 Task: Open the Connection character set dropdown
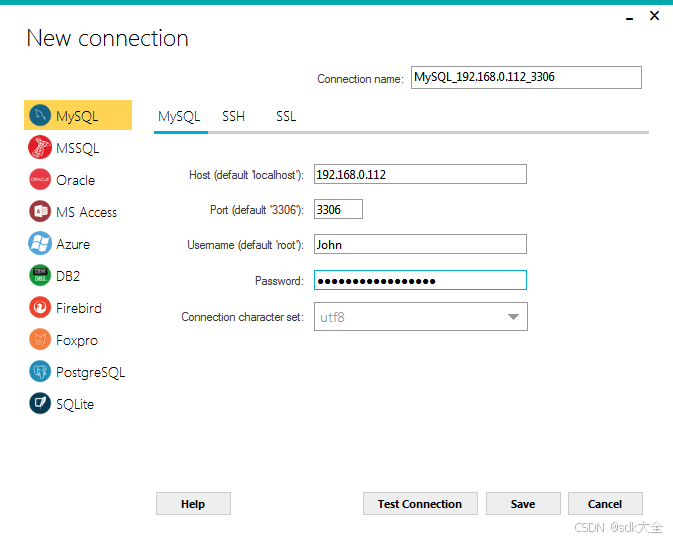click(421, 317)
